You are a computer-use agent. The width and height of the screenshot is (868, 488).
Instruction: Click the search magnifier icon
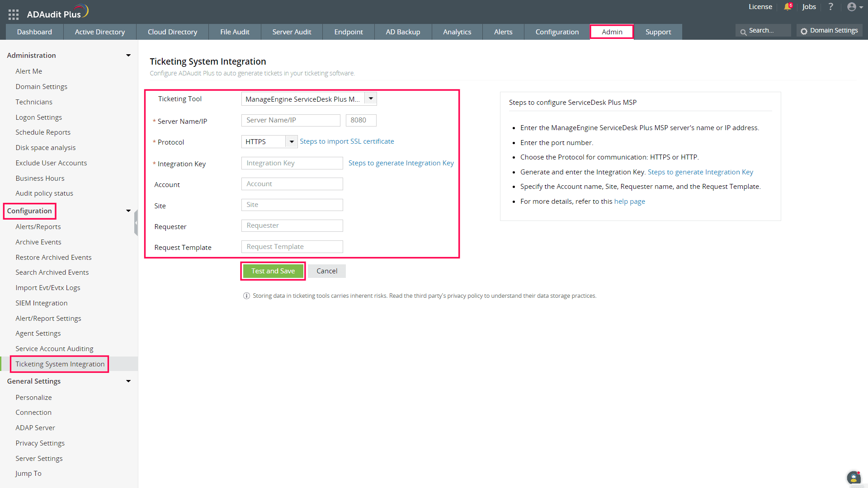coord(743,32)
